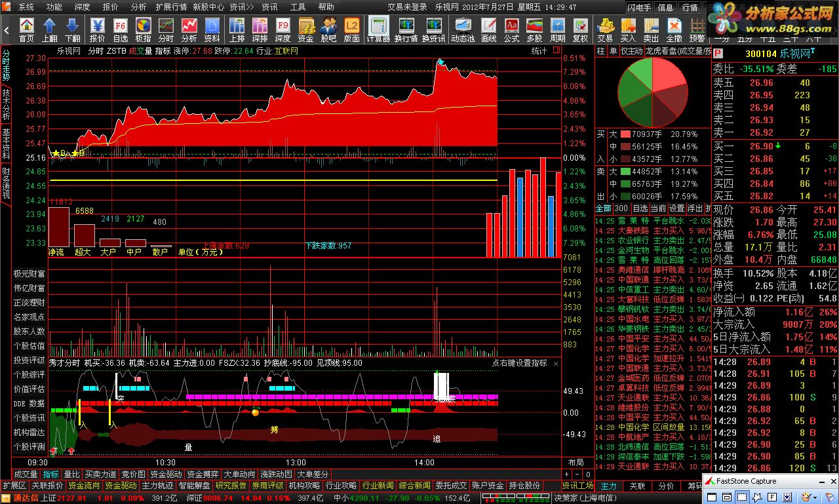Click the 个股资讯 left list item
This screenshot has width=839, height=504.
coord(29,417)
